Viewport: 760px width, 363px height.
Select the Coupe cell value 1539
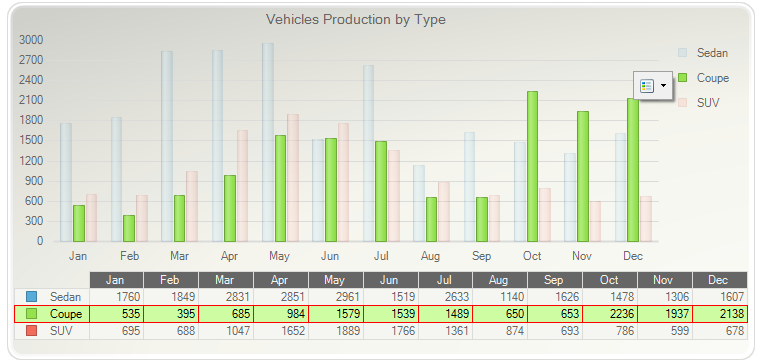(391, 314)
